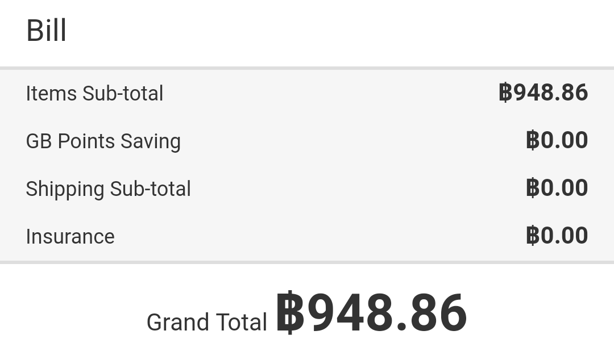This screenshot has height=364, width=614.
Task: Click the word Sub-total in Shipping row
Action: click(x=150, y=189)
